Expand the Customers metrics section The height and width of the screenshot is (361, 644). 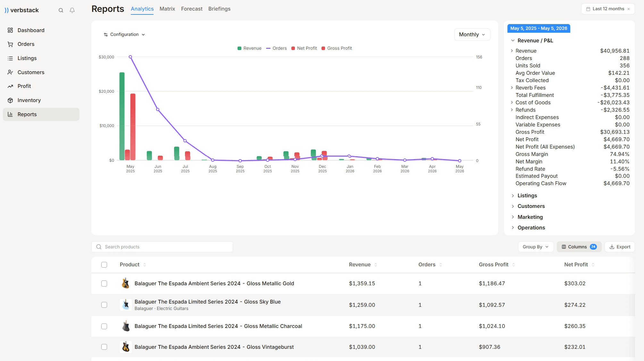point(528,206)
